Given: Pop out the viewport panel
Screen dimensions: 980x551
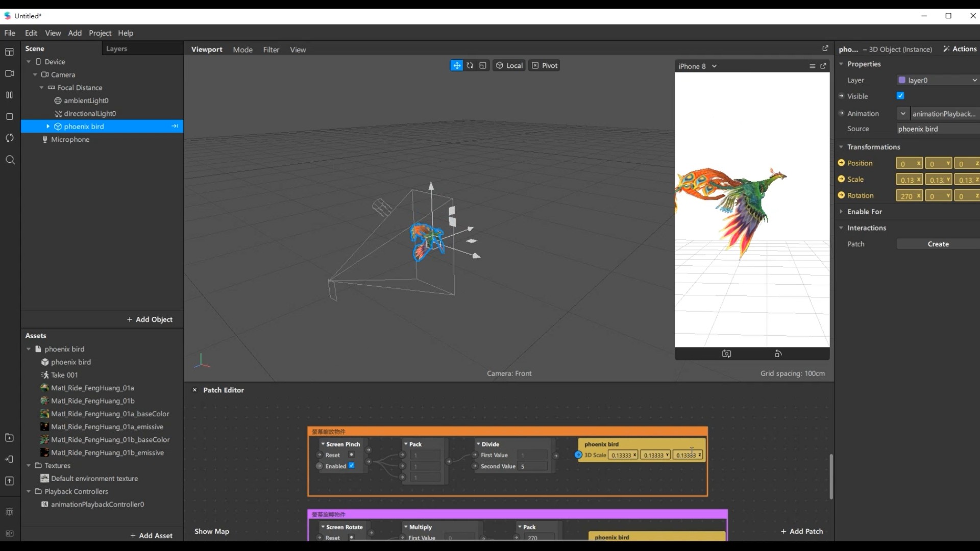Looking at the screenshot, I should pos(825,48).
